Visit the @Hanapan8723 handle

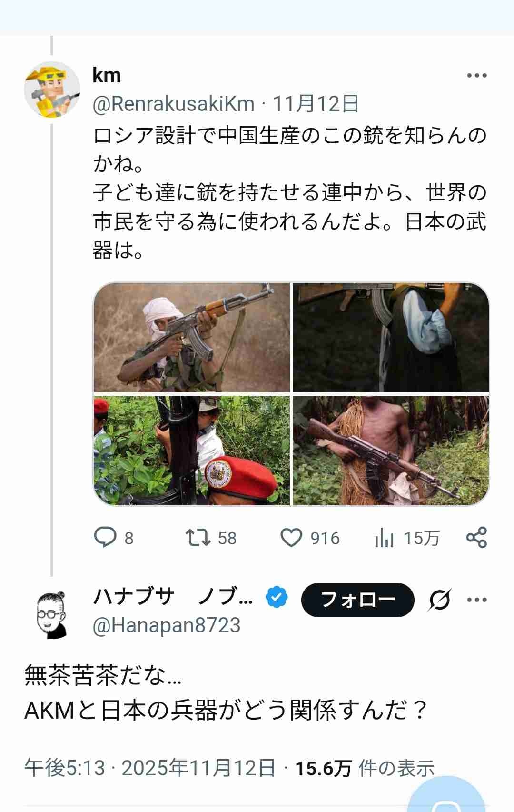pos(167,625)
